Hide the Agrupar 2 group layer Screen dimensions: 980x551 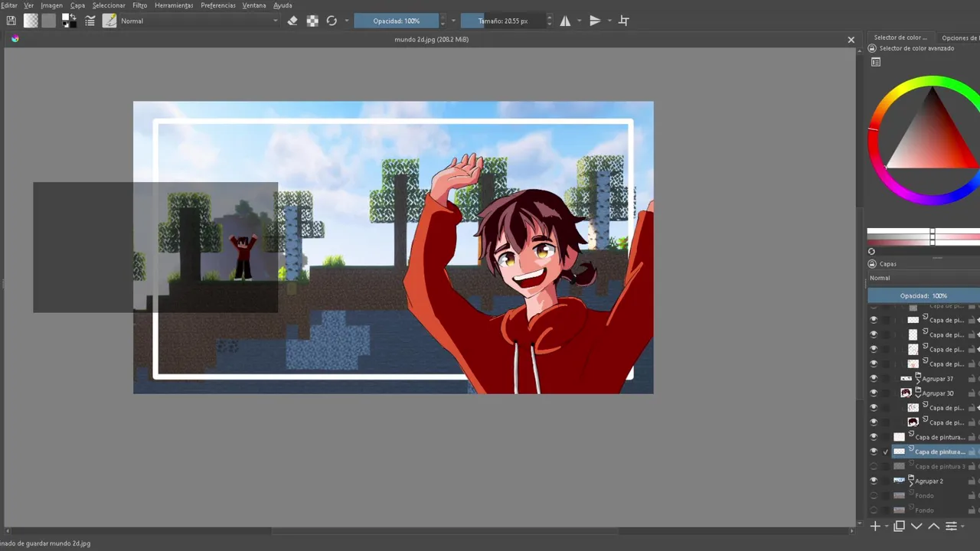pyautogui.click(x=874, y=481)
